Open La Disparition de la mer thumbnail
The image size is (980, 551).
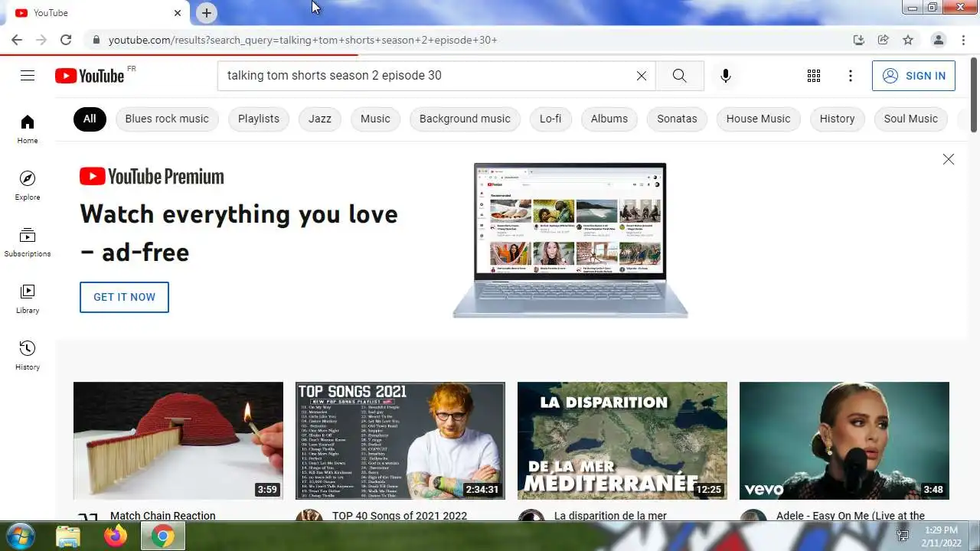[622, 441]
